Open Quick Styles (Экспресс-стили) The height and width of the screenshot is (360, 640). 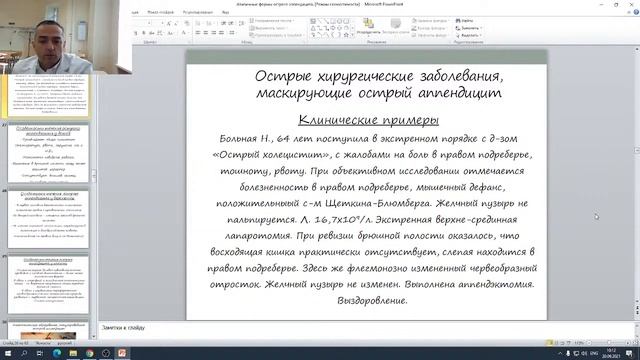tap(395, 26)
